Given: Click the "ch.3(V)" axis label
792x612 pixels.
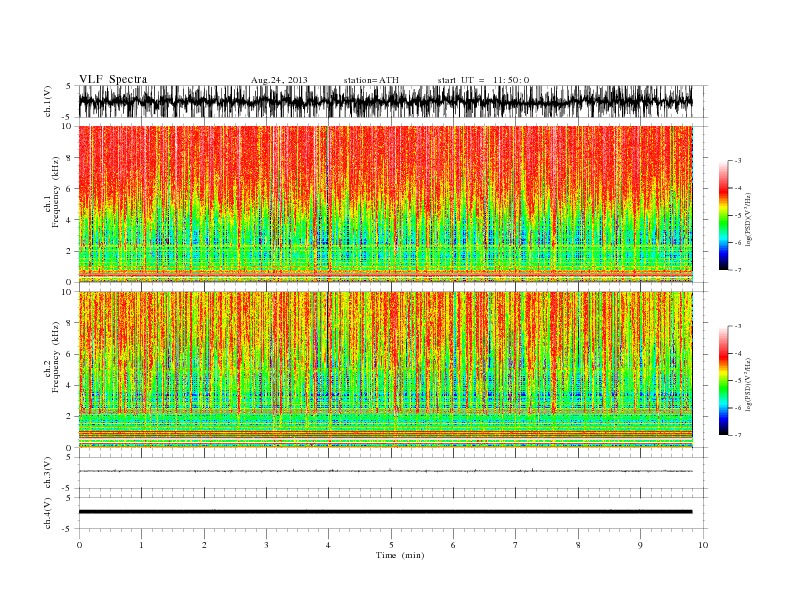Looking at the screenshot, I should point(48,473).
